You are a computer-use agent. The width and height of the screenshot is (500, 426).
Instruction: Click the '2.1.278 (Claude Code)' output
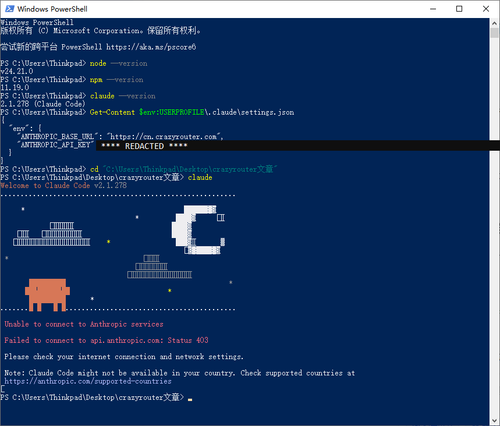[43, 104]
